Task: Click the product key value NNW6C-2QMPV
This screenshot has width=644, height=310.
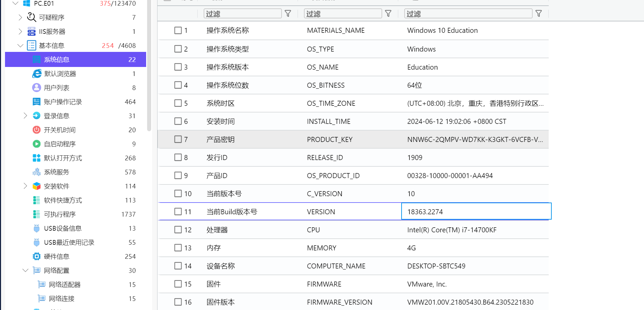Action: [475, 139]
